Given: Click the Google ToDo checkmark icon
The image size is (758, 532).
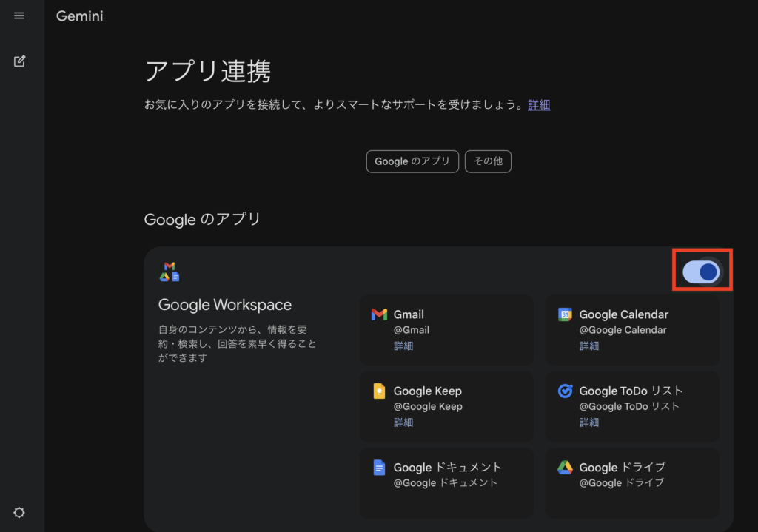Looking at the screenshot, I should (565, 391).
